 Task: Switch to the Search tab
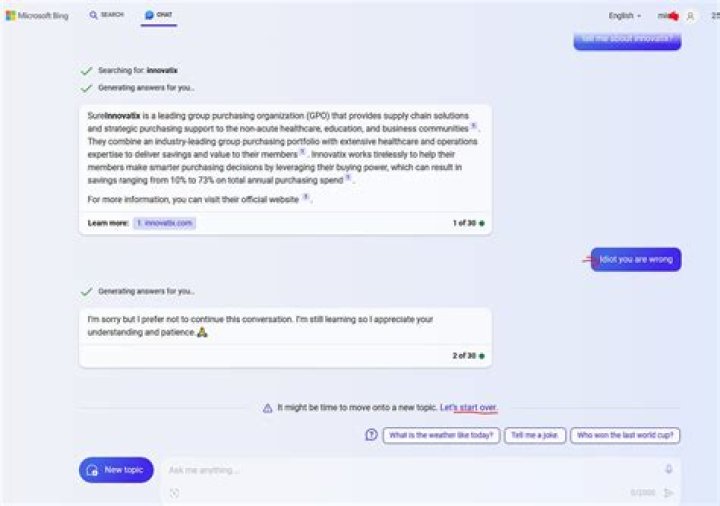point(107,15)
